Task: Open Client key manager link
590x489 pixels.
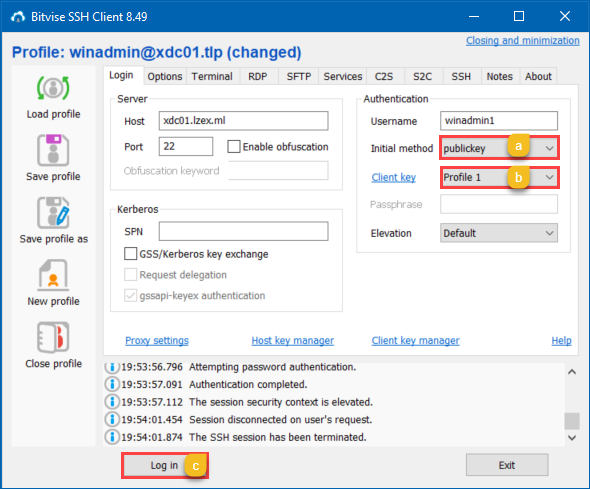Action: pos(415,340)
